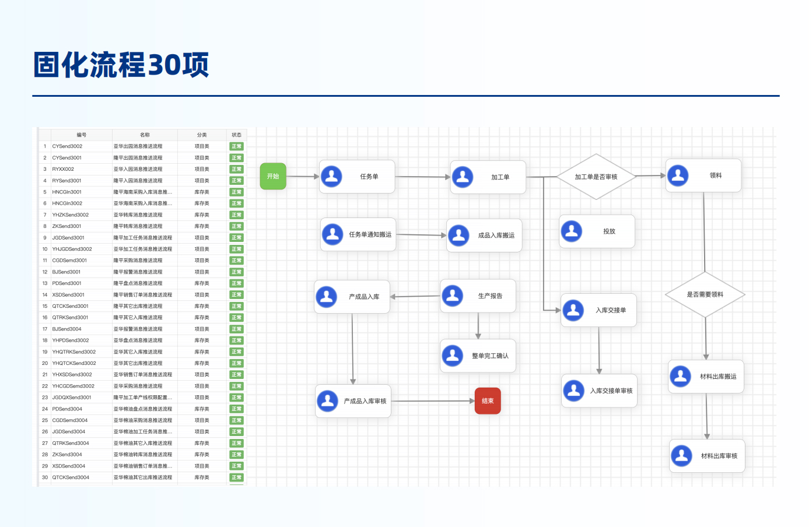Click the user icon in 投放 node
This screenshot has height=527, width=812.
572,231
